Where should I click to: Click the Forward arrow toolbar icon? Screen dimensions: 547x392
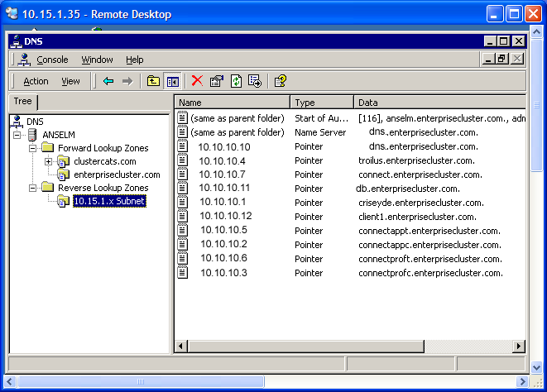coord(127,81)
